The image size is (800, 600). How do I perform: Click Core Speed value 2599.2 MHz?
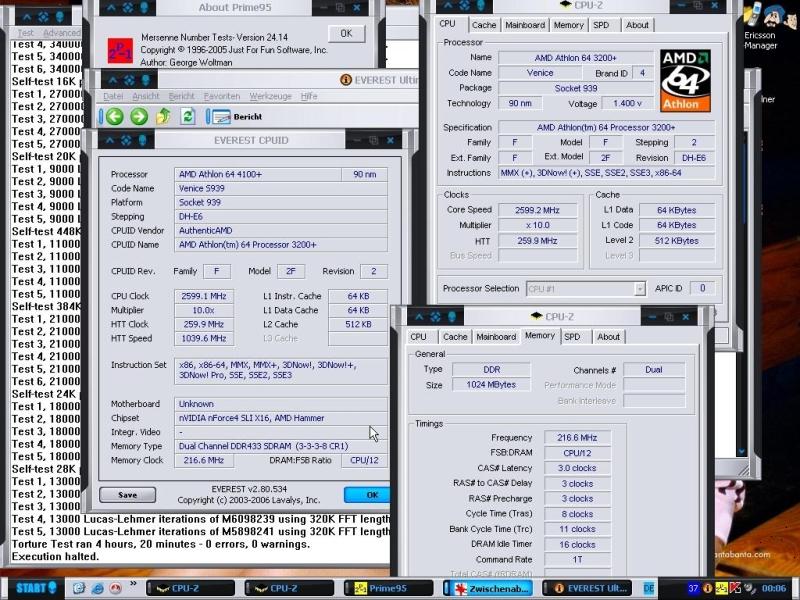coord(538,210)
